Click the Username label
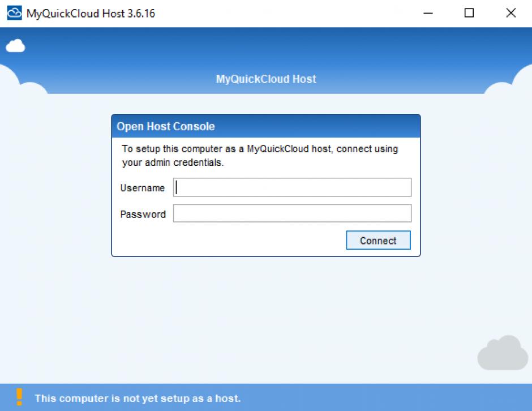 (143, 188)
